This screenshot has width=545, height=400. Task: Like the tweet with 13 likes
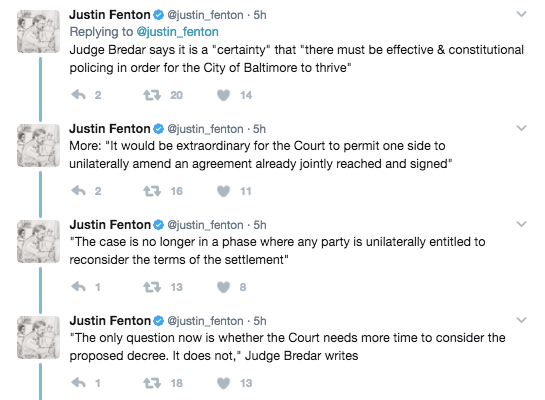223,383
